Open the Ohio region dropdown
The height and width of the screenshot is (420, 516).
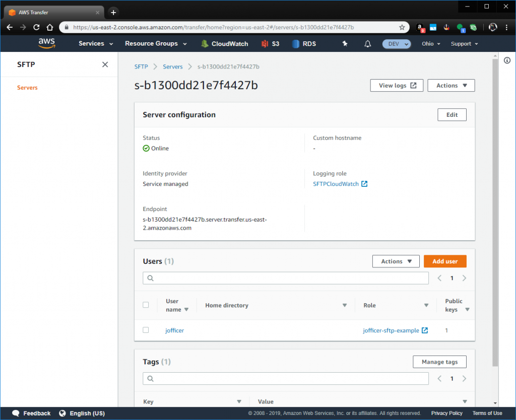pos(431,44)
